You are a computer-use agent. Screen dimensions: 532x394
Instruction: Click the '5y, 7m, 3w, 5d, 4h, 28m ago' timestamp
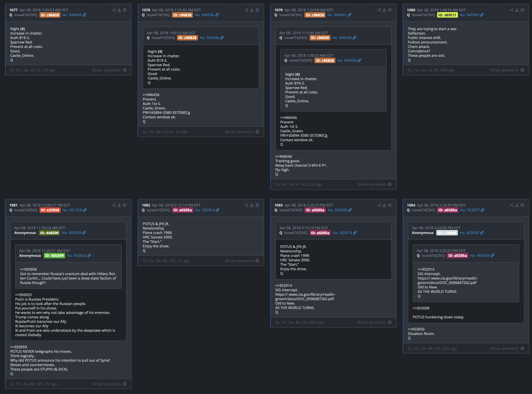(x=431, y=70)
